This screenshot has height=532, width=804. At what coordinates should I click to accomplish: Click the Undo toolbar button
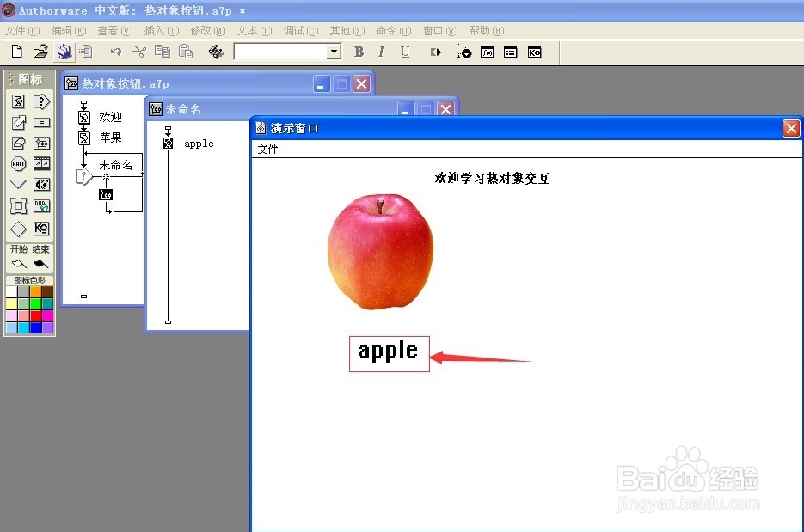point(116,52)
